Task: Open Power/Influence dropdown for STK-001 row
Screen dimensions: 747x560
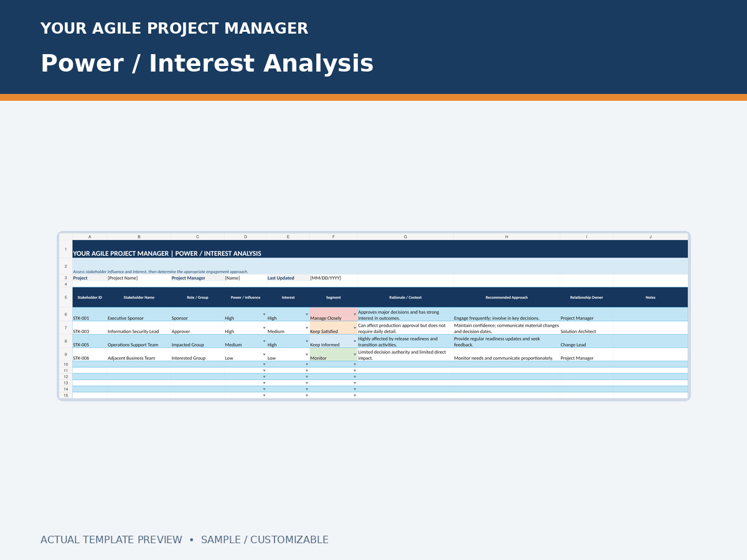Action: tap(264, 314)
